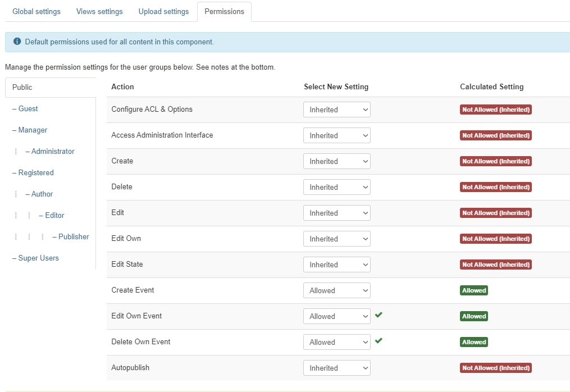Expand the Create permission dropdown
The height and width of the screenshot is (392, 570).
point(336,161)
